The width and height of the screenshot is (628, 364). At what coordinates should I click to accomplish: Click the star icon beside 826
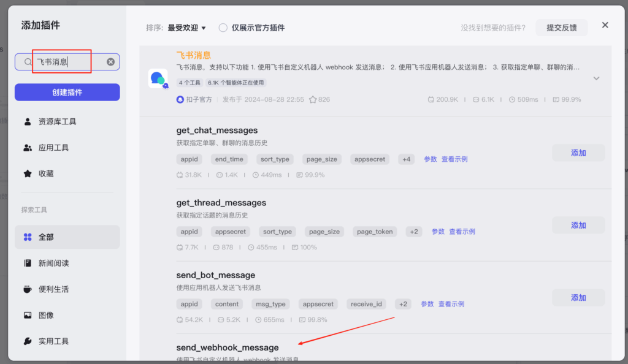(313, 100)
